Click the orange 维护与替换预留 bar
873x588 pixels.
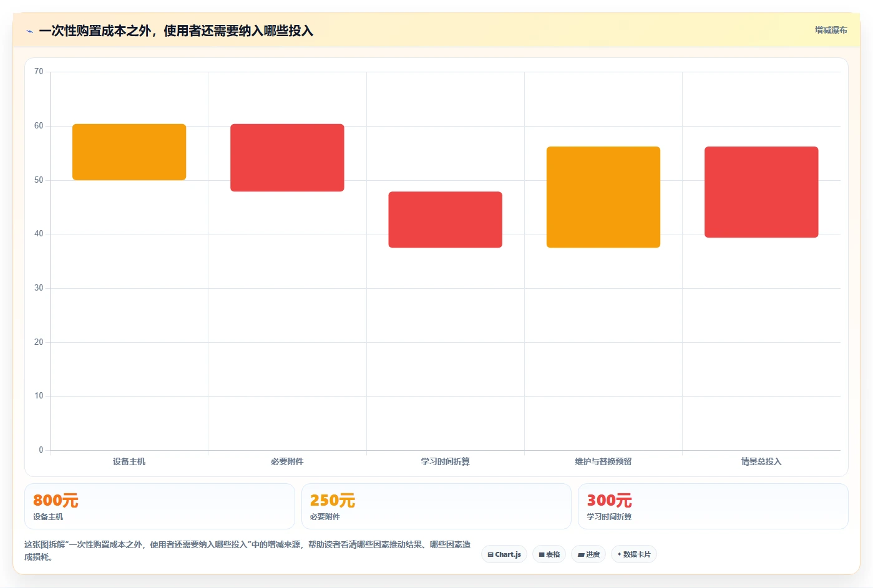(603, 197)
